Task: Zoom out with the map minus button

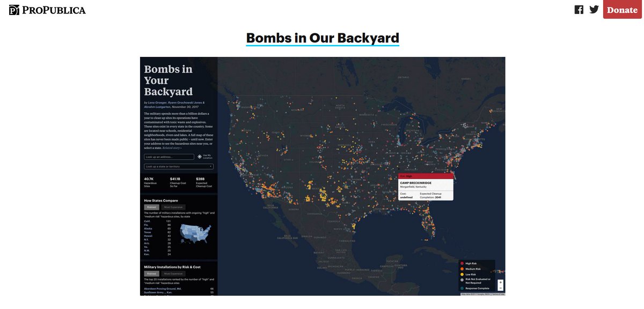Action: [500, 288]
